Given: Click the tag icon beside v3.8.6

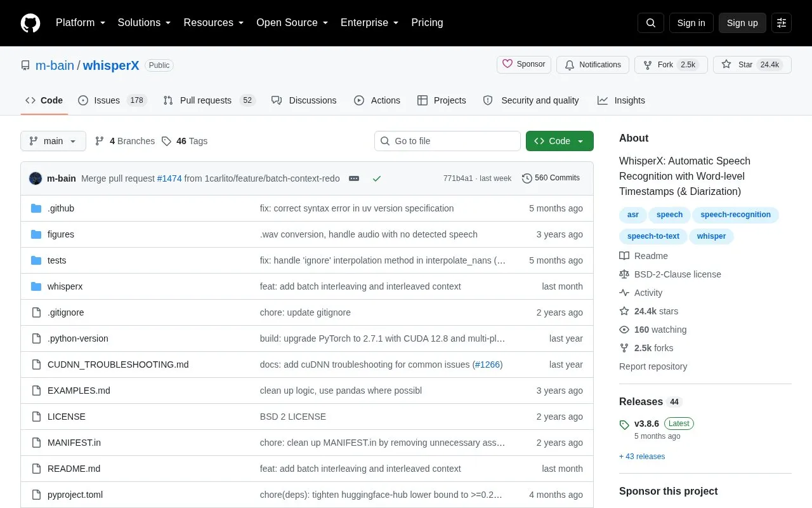Looking at the screenshot, I should pos(624,424).
